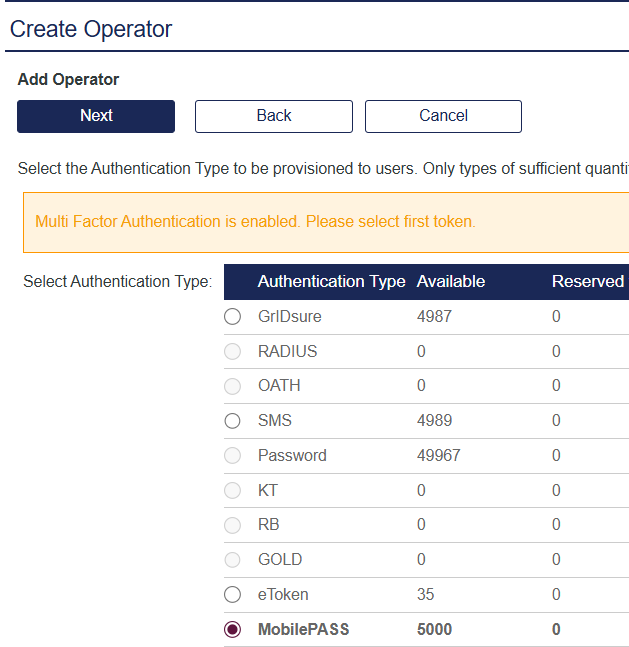Click the 5000 available value for MobilePASS
629x647 pixels.
[x=434, y=630]
